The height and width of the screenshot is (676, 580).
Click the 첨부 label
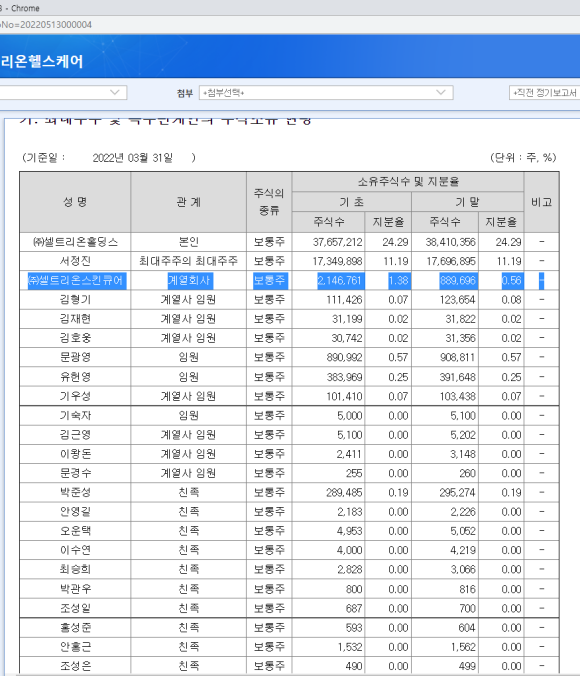tap(185, 93)
